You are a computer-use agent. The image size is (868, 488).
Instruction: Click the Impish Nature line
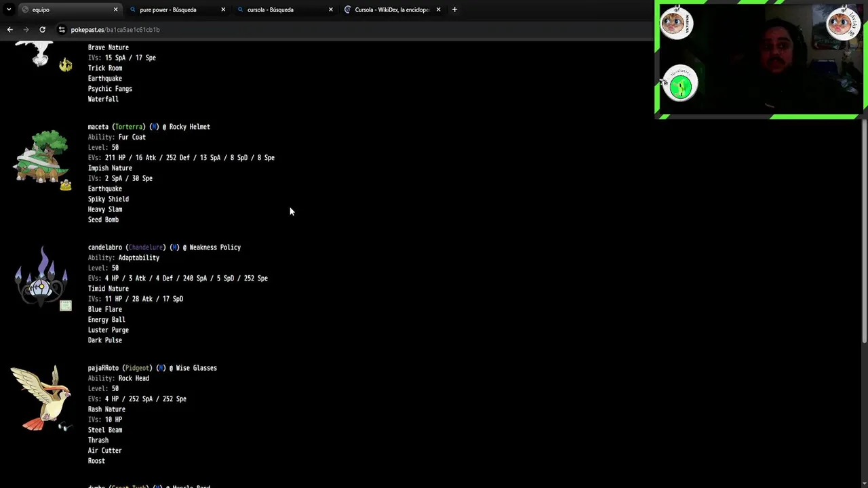click(110, 168)
